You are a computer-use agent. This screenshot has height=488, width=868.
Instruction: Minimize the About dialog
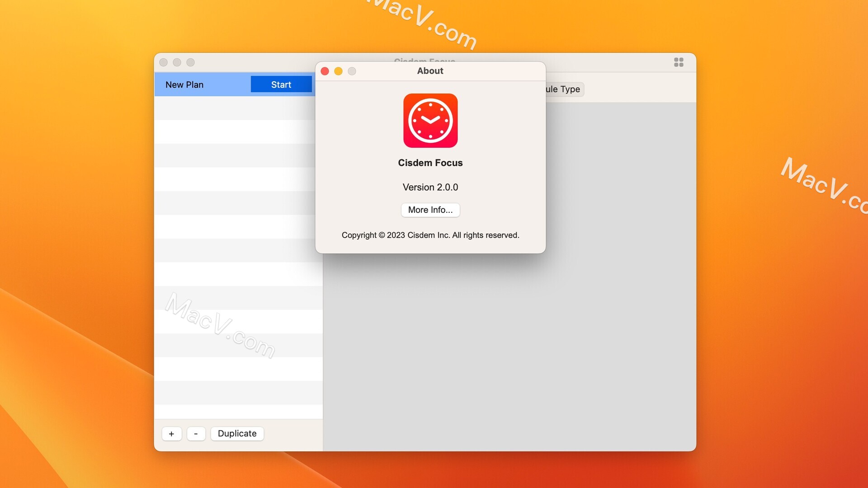pos(338,71)
